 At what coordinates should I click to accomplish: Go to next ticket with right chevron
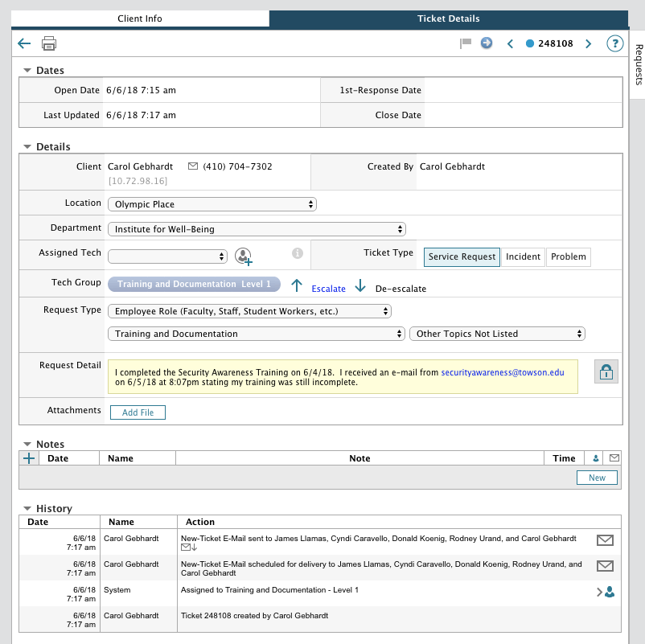tap(588, 43)
